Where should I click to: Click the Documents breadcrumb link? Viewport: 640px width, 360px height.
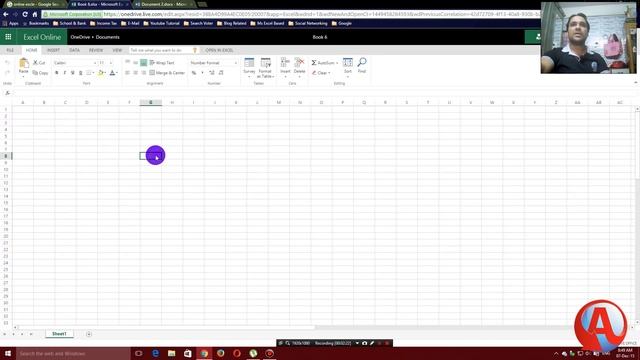[x=108, y=37]
